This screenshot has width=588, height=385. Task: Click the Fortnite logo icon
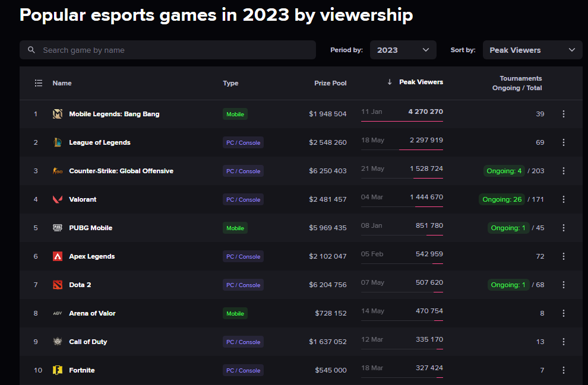coord(58,370)
